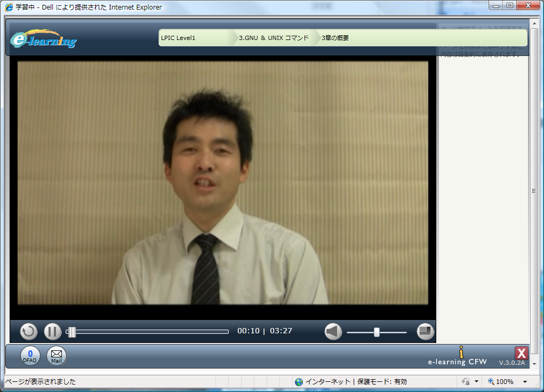This screenshot has height=392, width=544.
Task: Select the 3章の概要 breadcrumb
Action: coord(335,38)
